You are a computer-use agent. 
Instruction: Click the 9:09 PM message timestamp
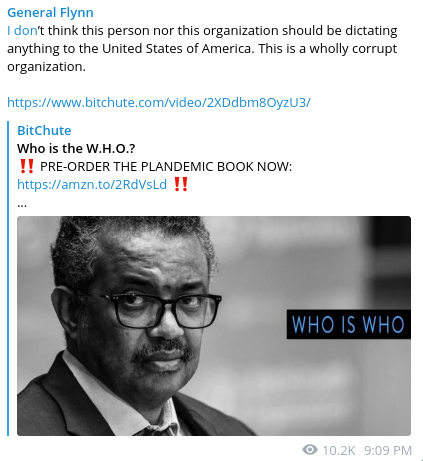pos(388,450)
